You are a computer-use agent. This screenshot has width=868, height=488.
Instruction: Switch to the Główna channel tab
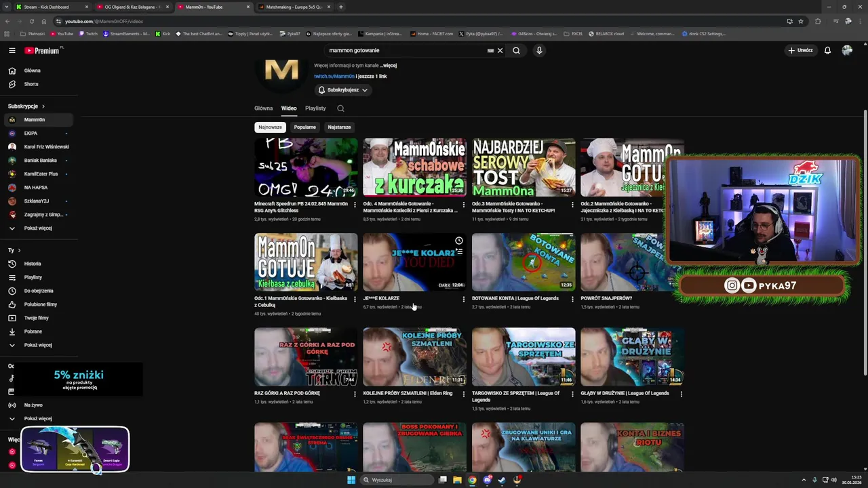[x=264, y=108]
